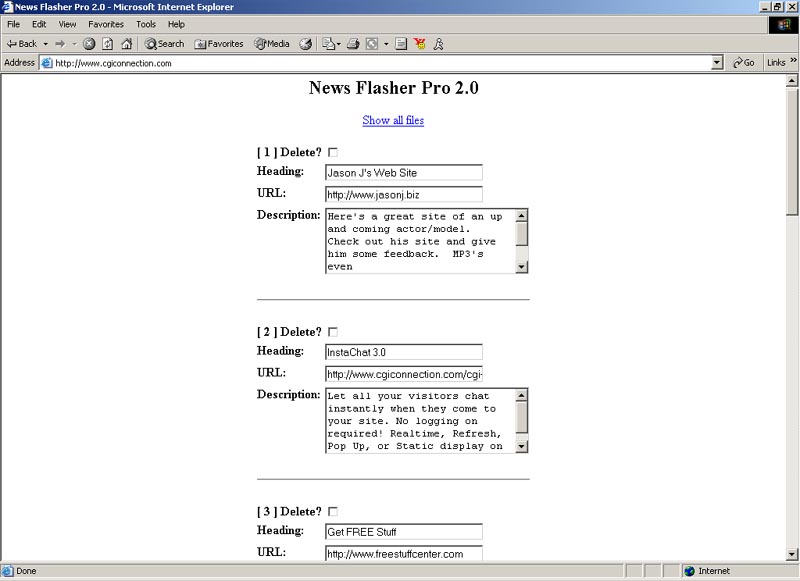Click the red and yellow medal toolbar icon
The height and width of the screenshot is (581, 800).
(419, 44)
